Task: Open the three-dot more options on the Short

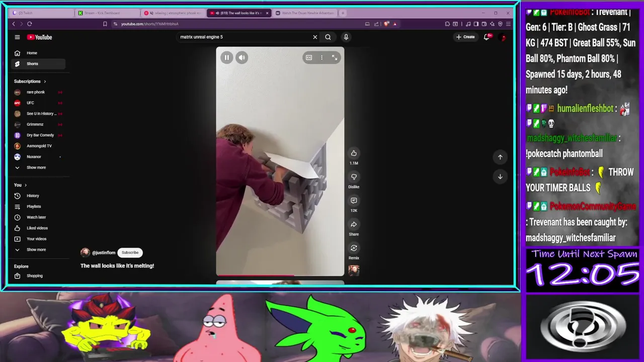Action: pos(321,58)
